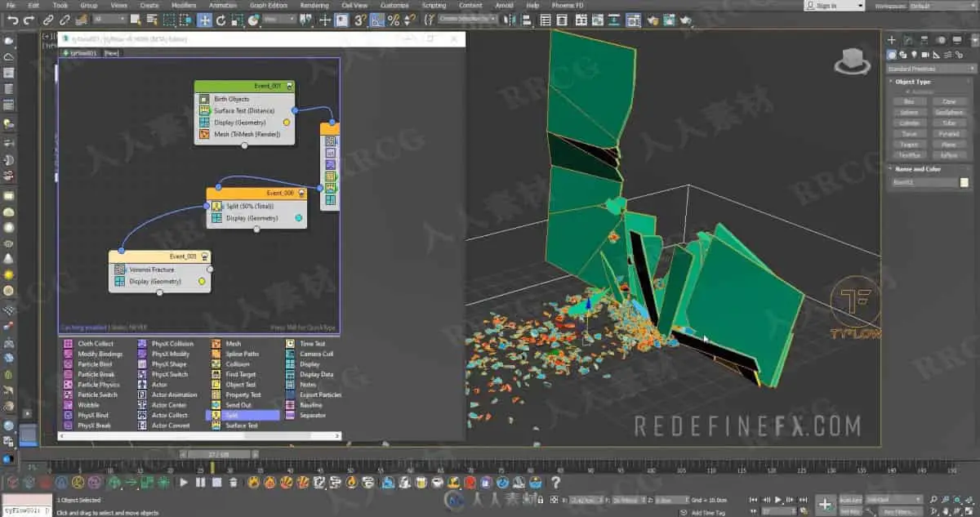This screenshot has width=980, height=517.
Task: Click the Box primitive button
Action: (x=909, y=102)
